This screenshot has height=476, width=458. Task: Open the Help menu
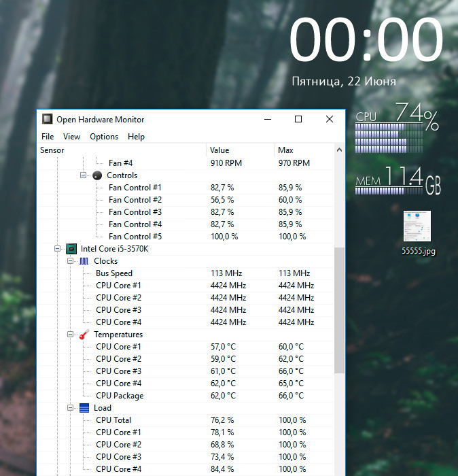click(136, 137)
